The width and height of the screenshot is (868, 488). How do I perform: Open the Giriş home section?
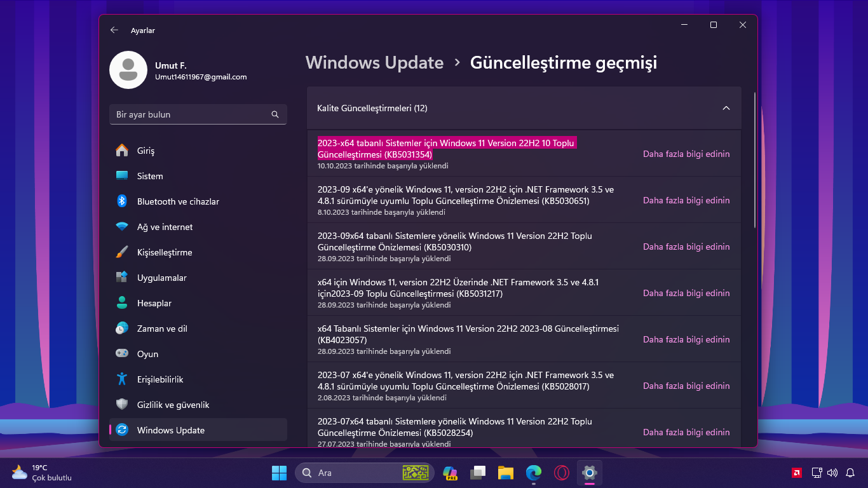pos(198,151)
